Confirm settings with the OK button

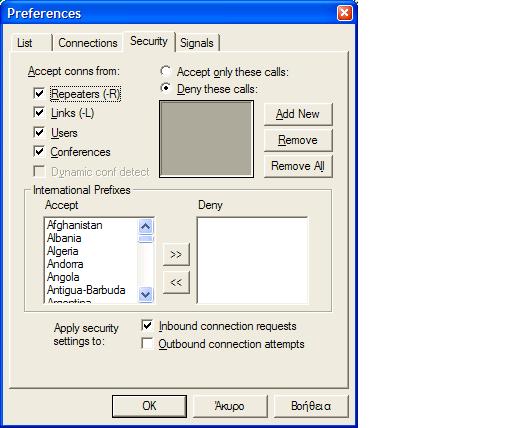click(149, 406)
